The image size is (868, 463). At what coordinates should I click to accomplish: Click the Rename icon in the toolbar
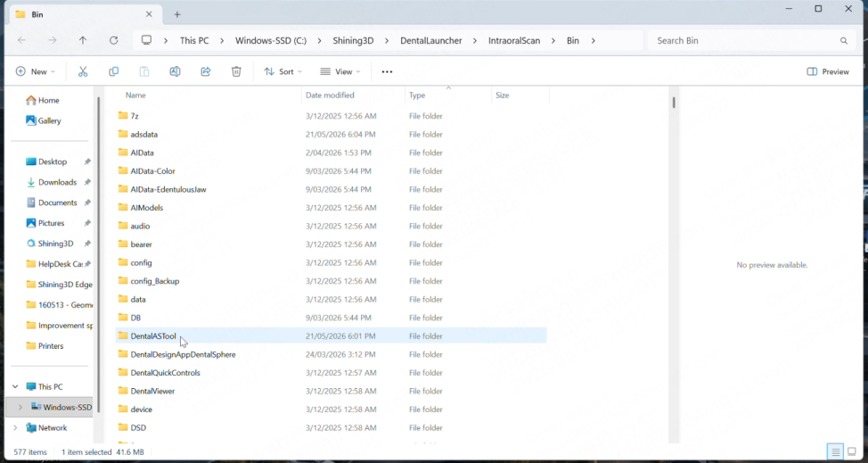pyautogui.click(x=175, y=71)
